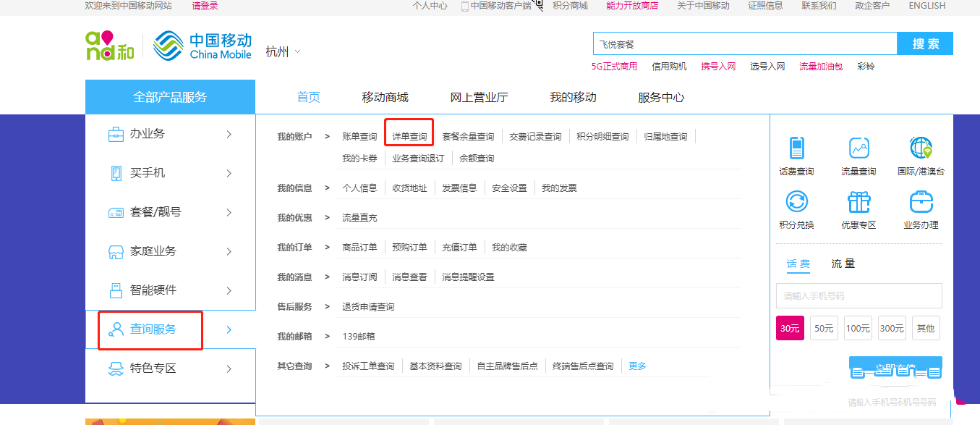
Task: Select 国际/港澳台 international services icon
Action: coord(919,151)
